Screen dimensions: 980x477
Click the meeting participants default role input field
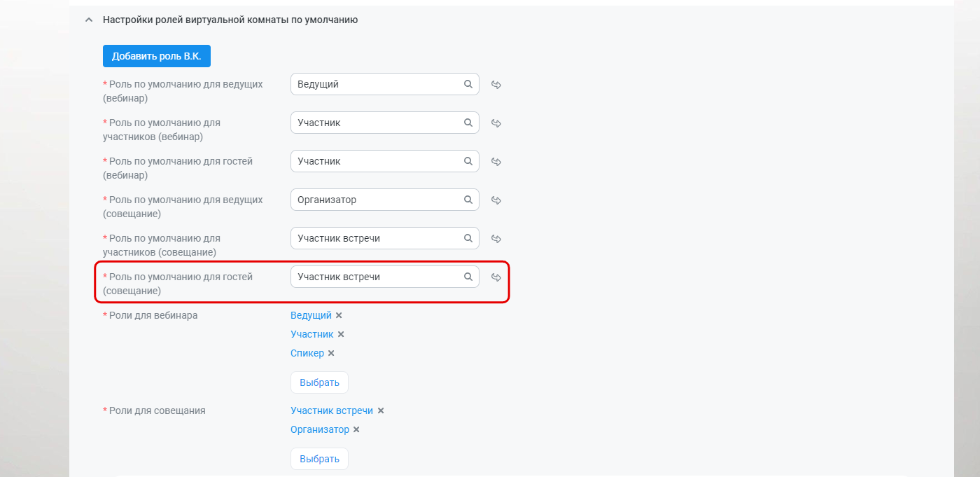pyautogui.click(x=385, y=238)
